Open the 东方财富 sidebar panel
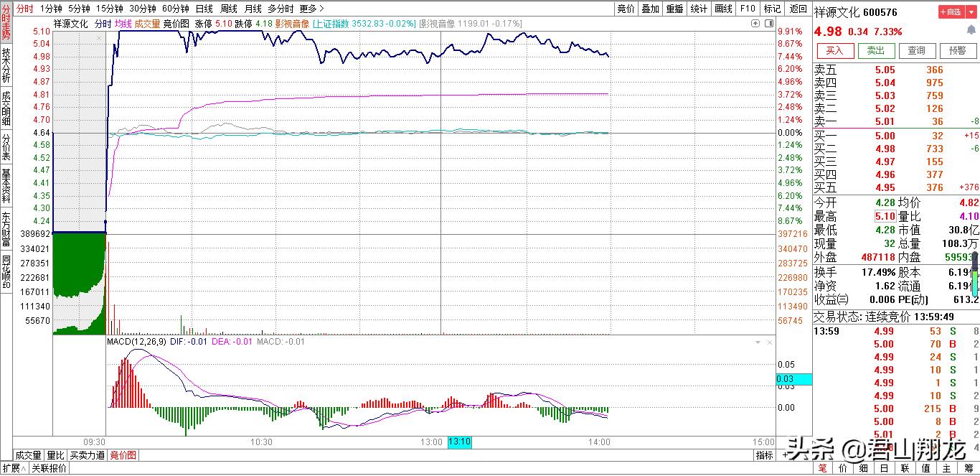Image resolution: width=980 pixels, height=476 pixels. pyautogui.click(x=6, y=228)
